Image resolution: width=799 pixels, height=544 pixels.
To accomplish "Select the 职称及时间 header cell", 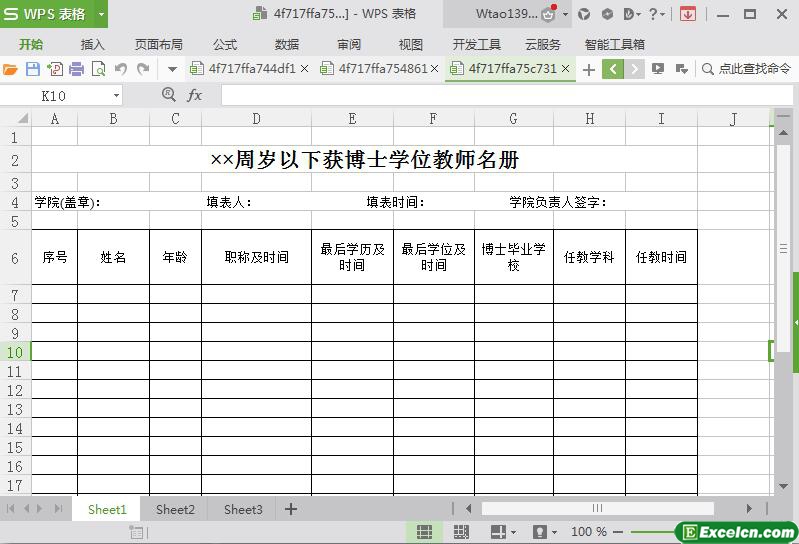I will coord(256,257).
